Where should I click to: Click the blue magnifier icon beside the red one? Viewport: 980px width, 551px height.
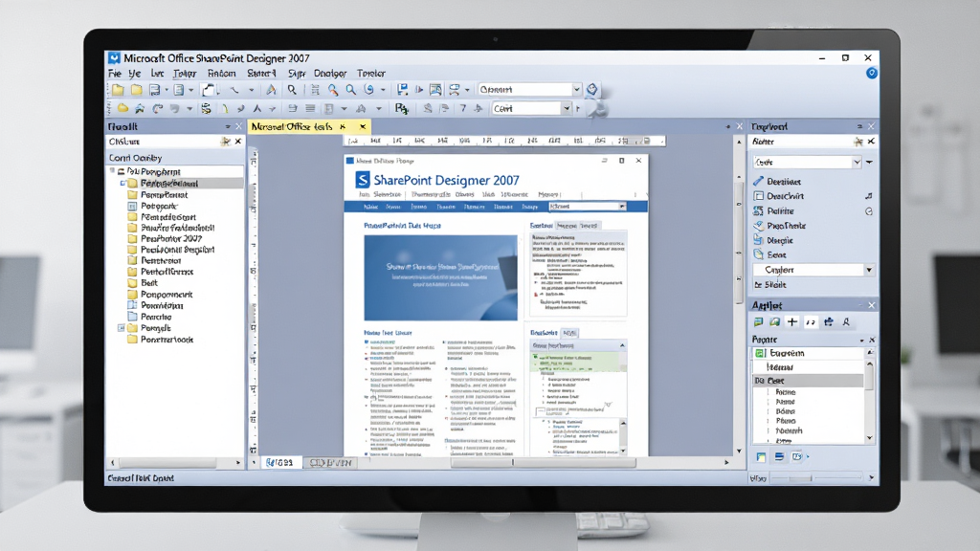click(x=351, y=90)
